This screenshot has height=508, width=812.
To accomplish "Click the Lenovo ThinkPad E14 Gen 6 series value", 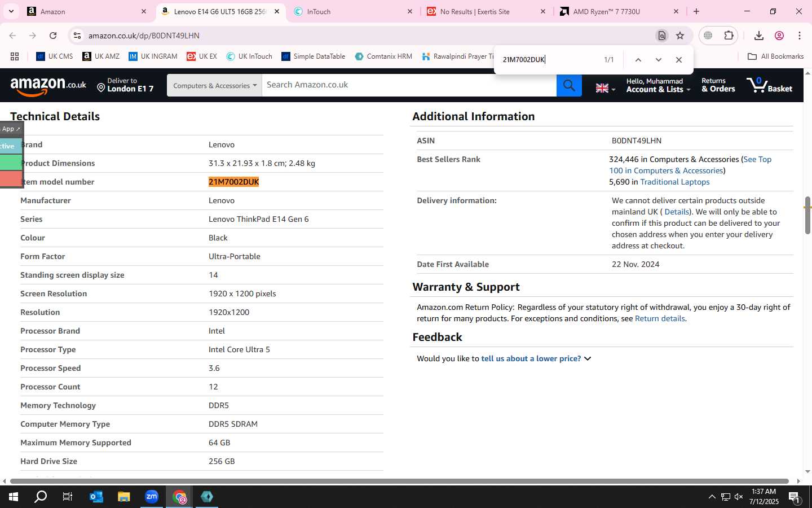I will [258, 219].
